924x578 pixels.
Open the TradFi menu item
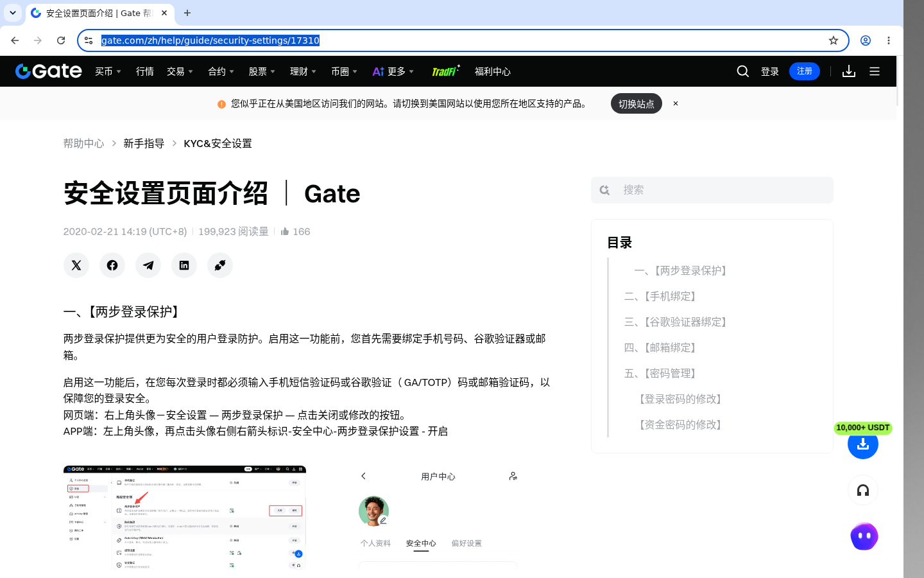click(446, 71)
